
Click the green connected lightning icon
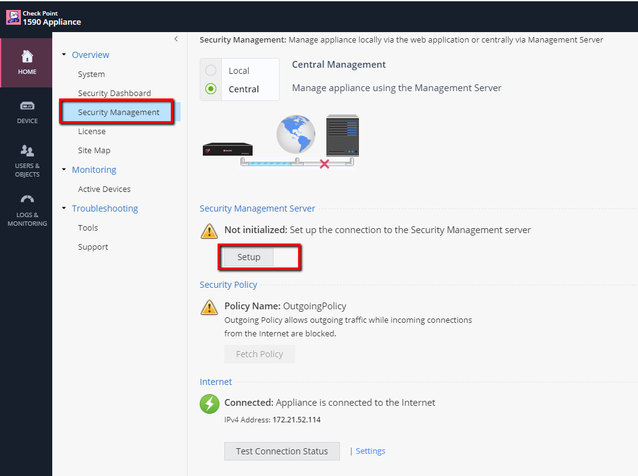coord(209,404)
